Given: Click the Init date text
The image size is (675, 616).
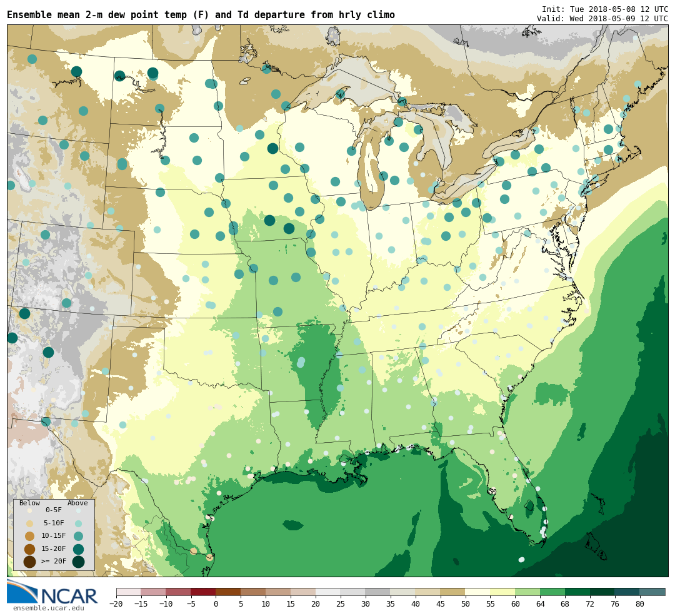Looking at the screenshot, I should coord(604,9).
